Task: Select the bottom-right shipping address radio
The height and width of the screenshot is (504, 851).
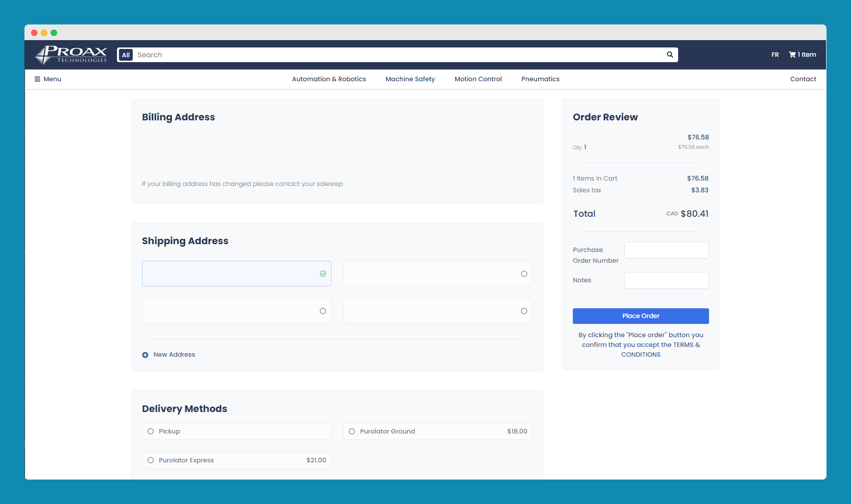Action: tap(524, 311)
